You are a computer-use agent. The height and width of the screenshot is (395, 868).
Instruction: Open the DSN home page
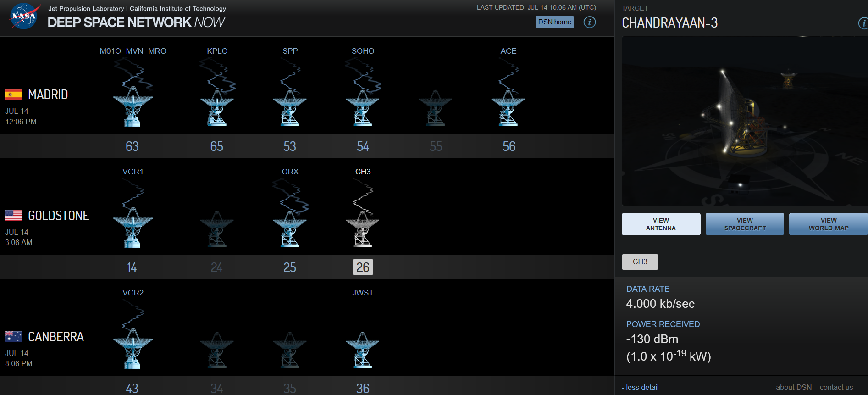click(554, 22)
